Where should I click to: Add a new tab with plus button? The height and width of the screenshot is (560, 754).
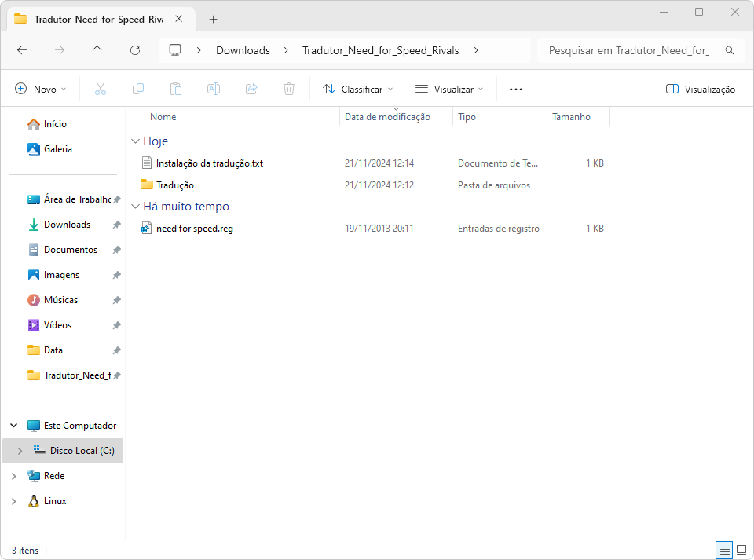pos(213,19)
